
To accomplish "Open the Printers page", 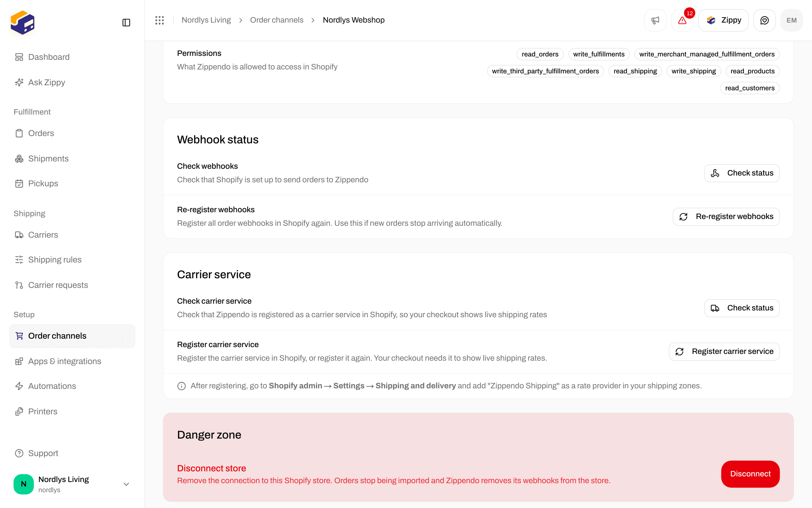I will click(x=72, y=411).
